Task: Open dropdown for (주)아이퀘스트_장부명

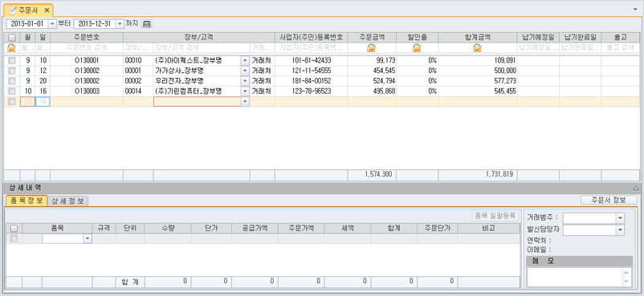Action: 245,61
